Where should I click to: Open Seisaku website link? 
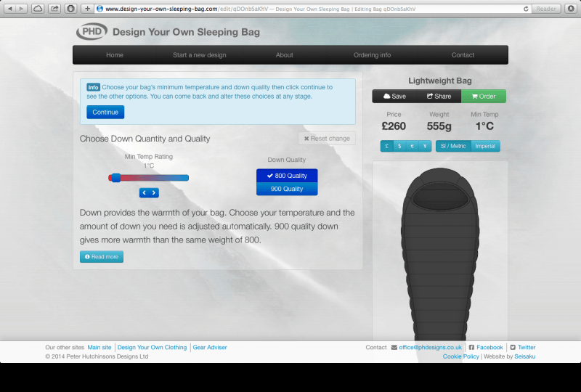point(524,356)
